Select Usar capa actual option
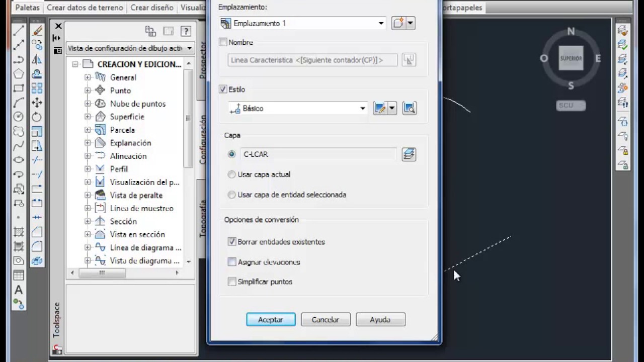Screen dimensions: 644x362 point(231,174)
